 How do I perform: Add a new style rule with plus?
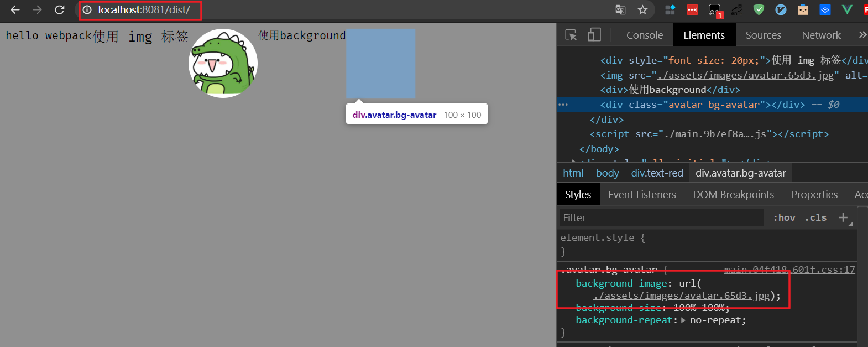843,217
